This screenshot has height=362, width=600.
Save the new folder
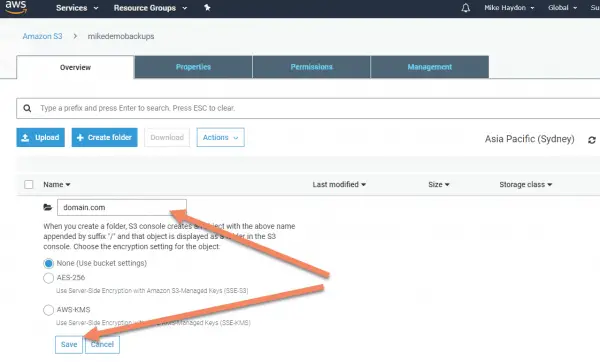pos(69,344)
